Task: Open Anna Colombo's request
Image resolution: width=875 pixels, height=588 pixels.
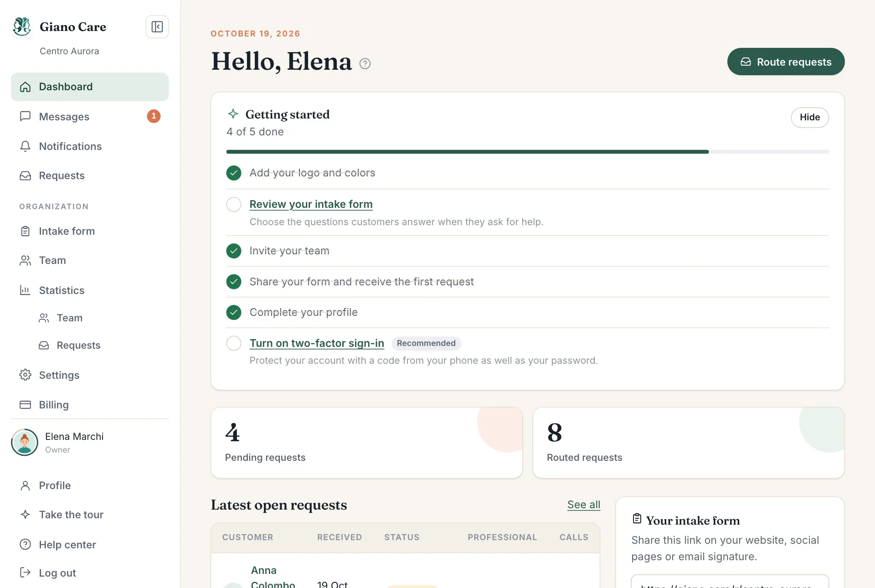Action: point(273,577)
